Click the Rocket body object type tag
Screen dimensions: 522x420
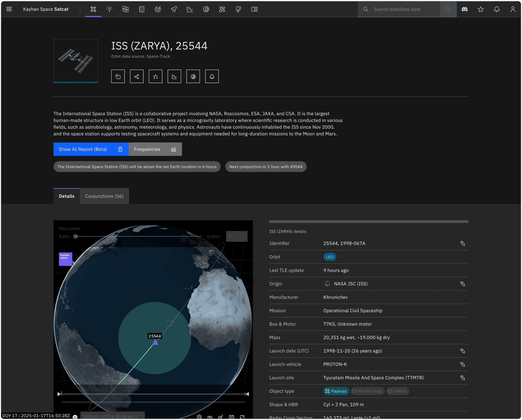368,391
